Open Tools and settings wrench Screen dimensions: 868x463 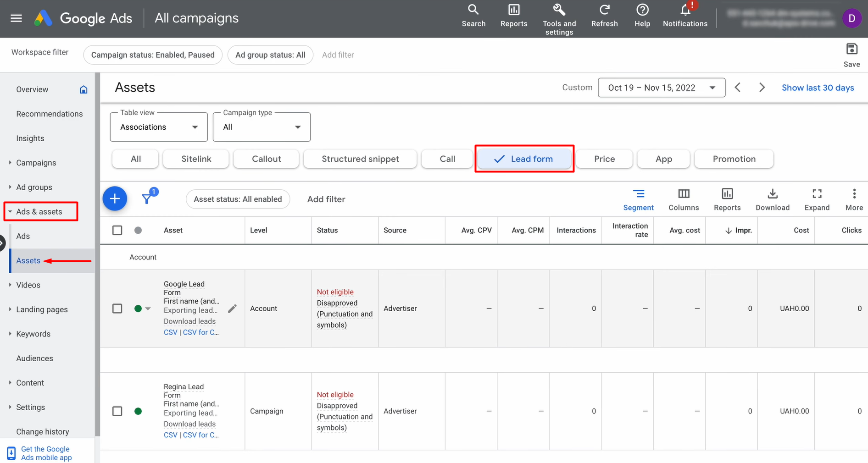point(559,10)
